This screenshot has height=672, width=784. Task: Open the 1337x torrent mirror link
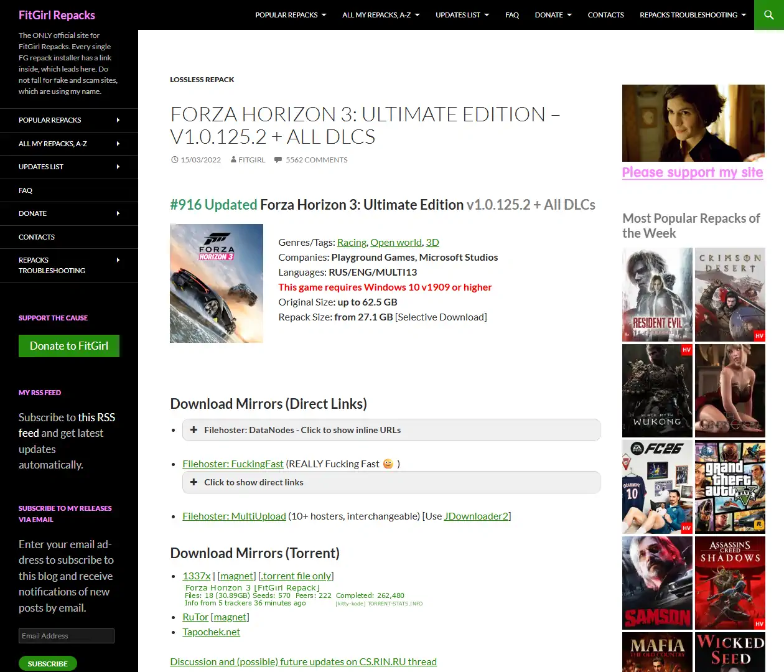tap(196, 576)
